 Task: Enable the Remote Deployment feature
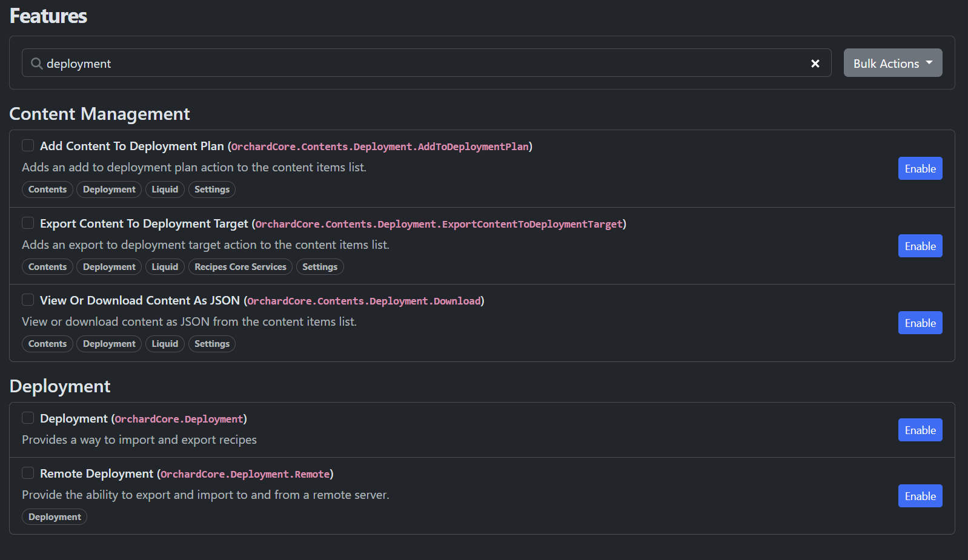coord(920,496)
